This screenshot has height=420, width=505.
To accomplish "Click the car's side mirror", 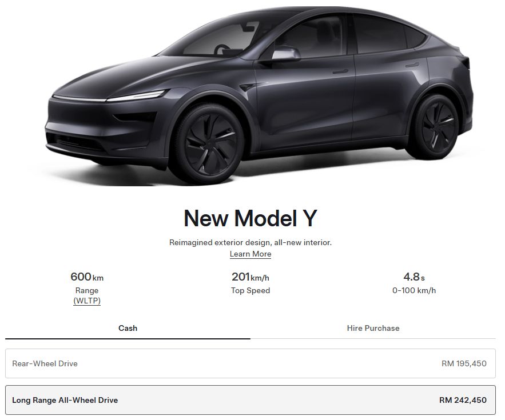I will 284,53.
